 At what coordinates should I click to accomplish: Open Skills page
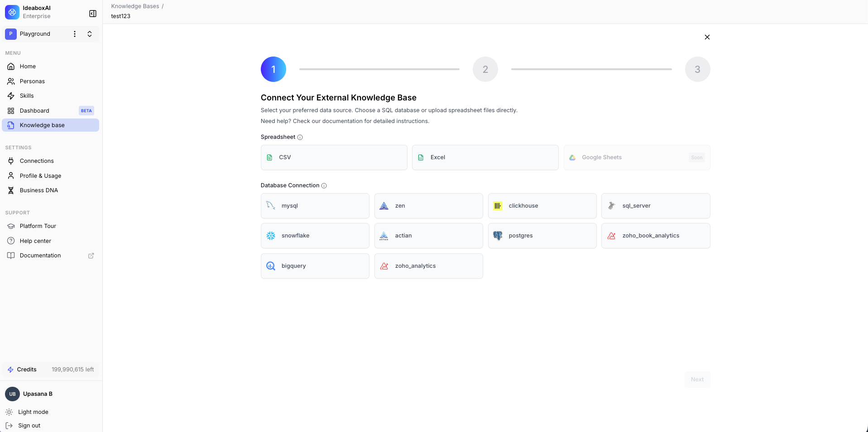pyautogui.click(x=50, y=96)
